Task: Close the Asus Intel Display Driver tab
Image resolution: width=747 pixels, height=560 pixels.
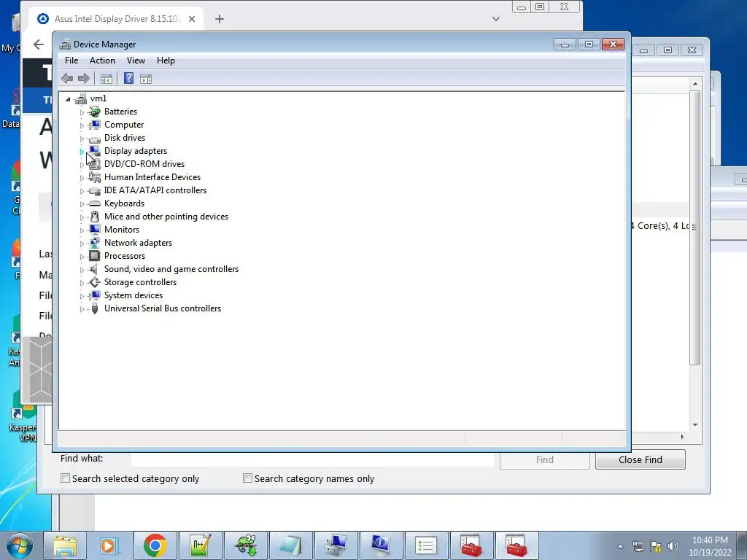Action: point(192,19)
